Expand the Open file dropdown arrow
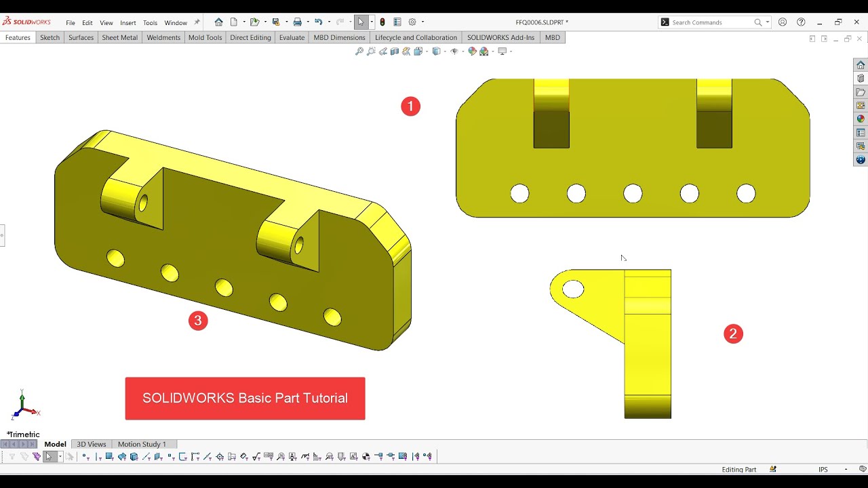This screenshot has height=488, width=868. [265, 22]
